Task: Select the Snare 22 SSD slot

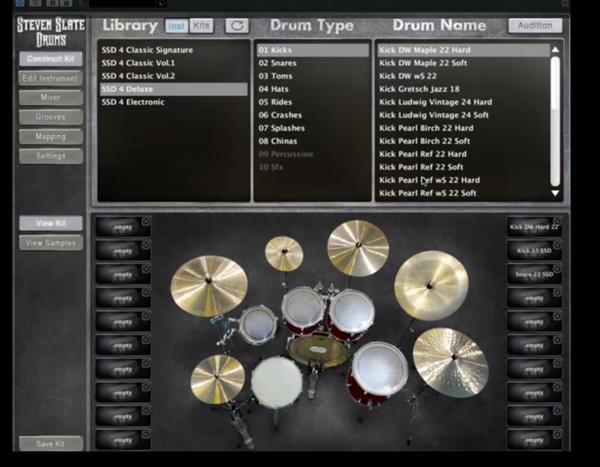Action: tap(534, 274)
